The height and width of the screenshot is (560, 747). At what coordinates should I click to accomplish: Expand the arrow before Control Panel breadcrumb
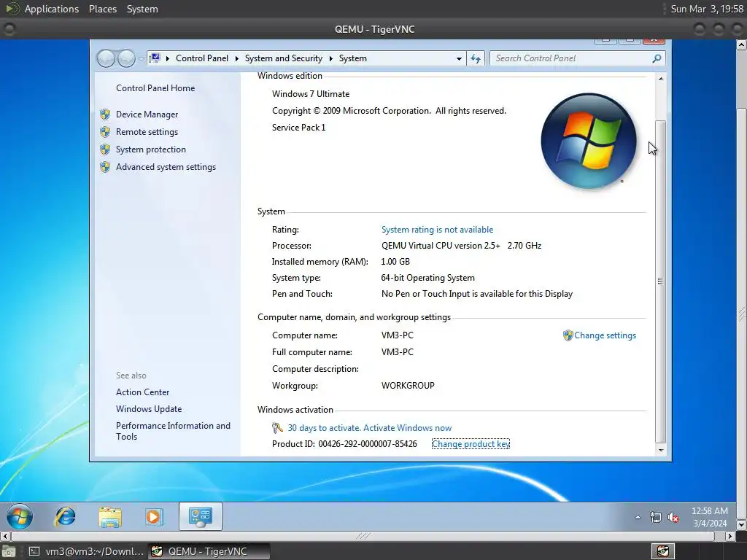click(168, 58)
